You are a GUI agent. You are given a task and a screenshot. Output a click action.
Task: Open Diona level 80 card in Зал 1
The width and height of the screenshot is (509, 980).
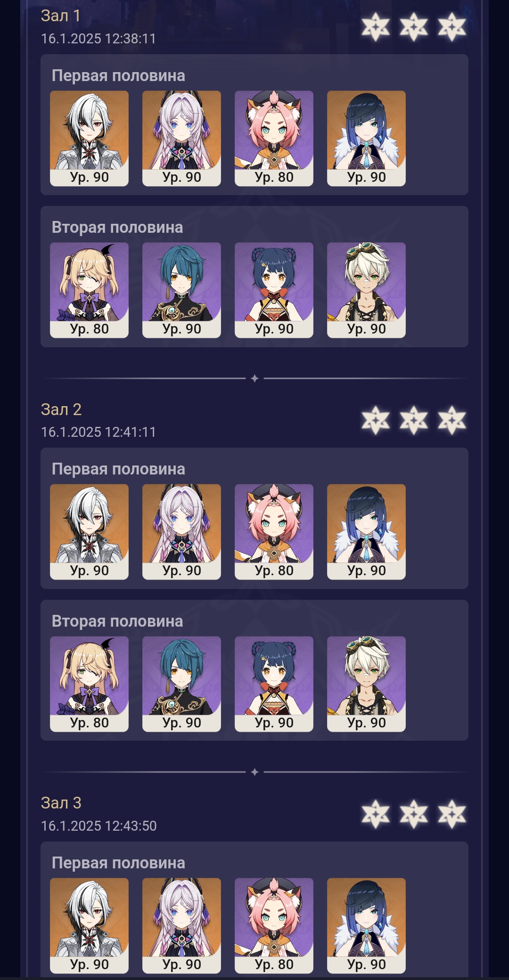point(274,138)
